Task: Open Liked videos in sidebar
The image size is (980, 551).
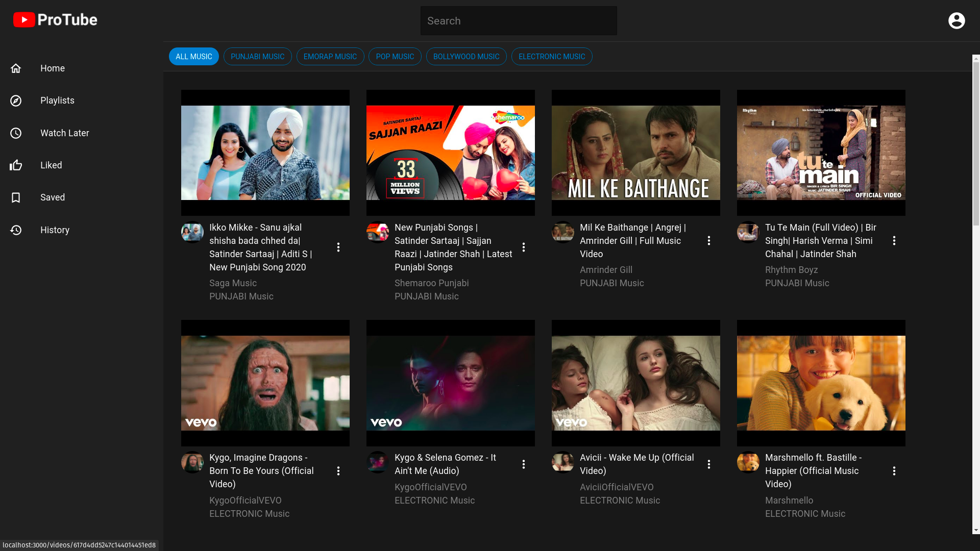Action: pos(82,165)
